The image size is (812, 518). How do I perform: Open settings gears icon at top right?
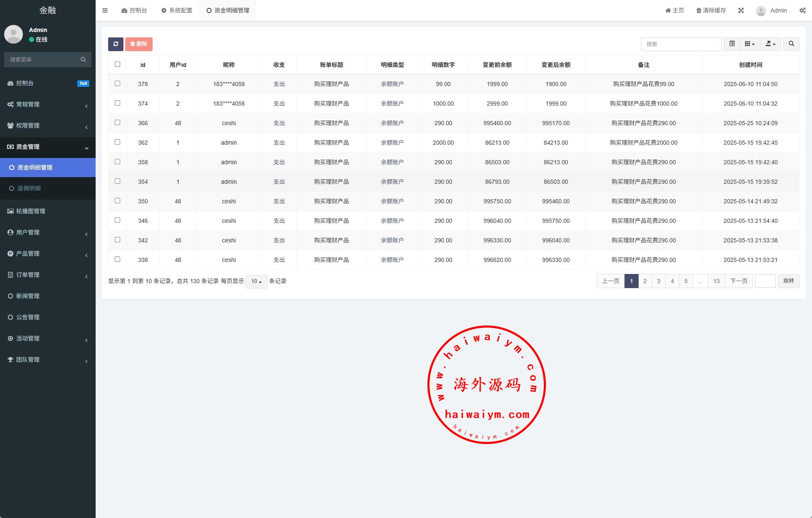802,10
